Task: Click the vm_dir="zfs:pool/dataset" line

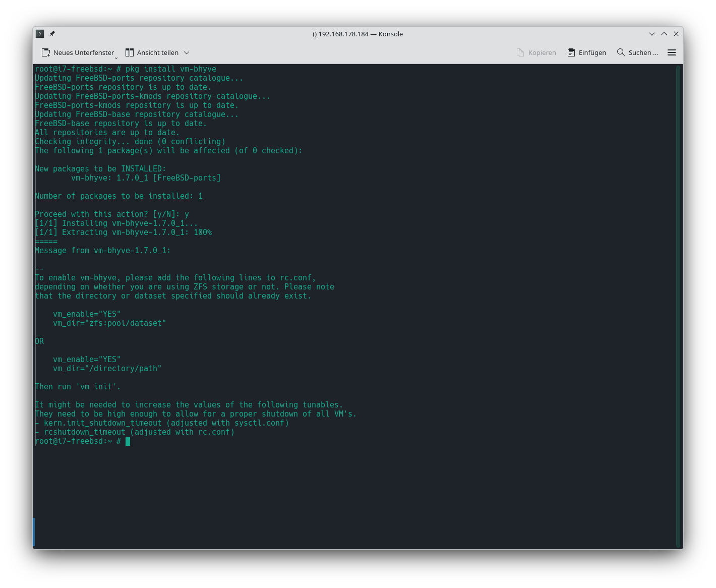Action: click(x=109, y=323)
